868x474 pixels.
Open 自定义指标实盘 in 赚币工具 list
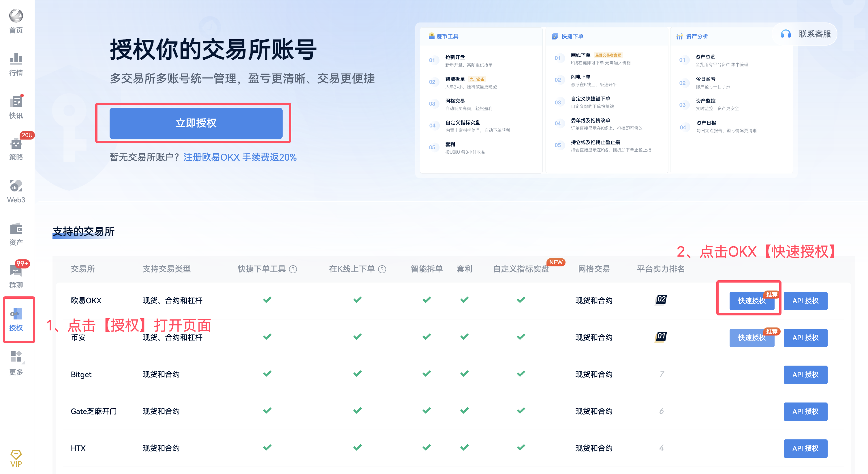[x=463, y=123]
